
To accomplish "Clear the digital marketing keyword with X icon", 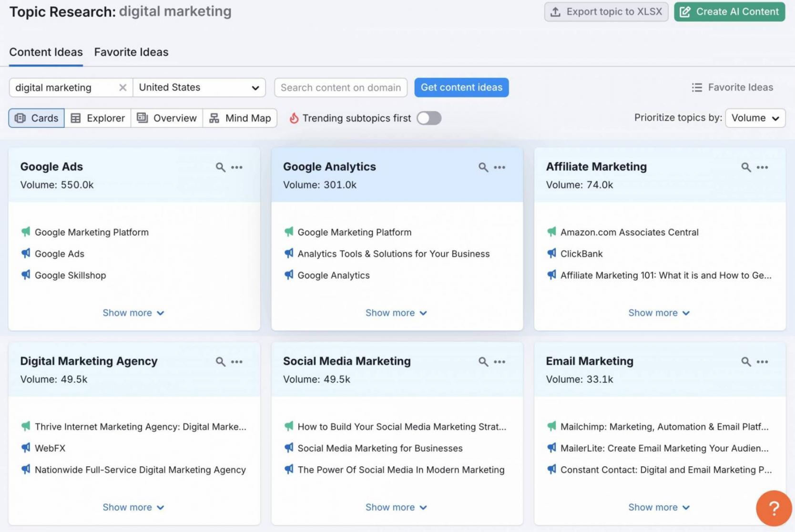I will [122, 88].
